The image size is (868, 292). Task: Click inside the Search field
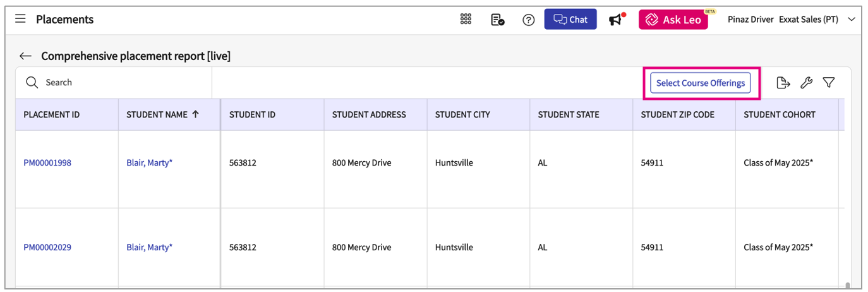tap(120, 83)
